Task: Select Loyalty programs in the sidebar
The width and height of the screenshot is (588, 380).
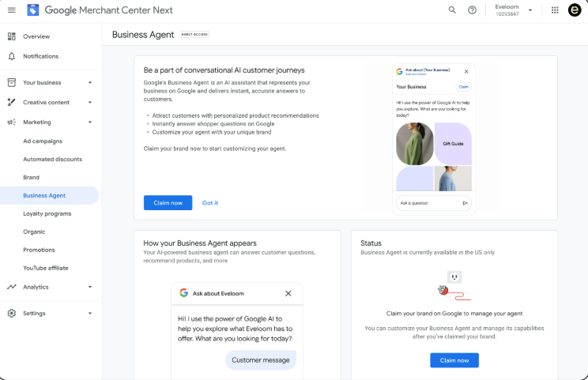Action: click(x=47, y=213)
